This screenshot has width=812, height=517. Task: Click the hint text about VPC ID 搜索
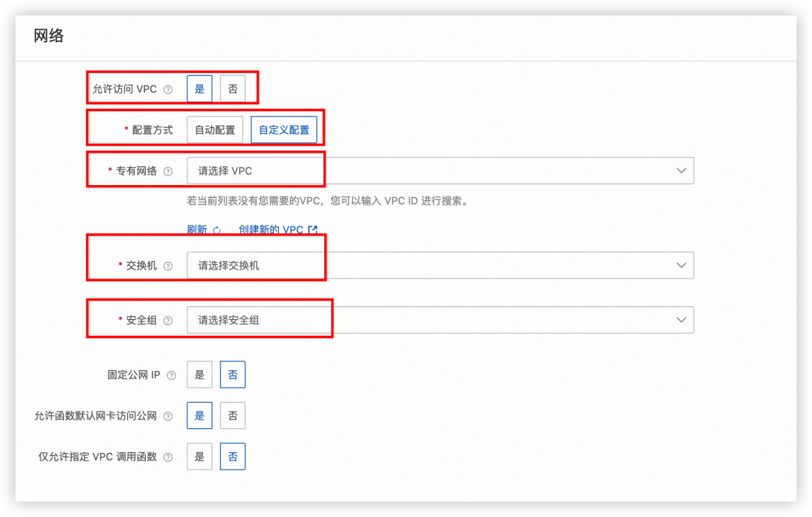(x=327, y=201)
